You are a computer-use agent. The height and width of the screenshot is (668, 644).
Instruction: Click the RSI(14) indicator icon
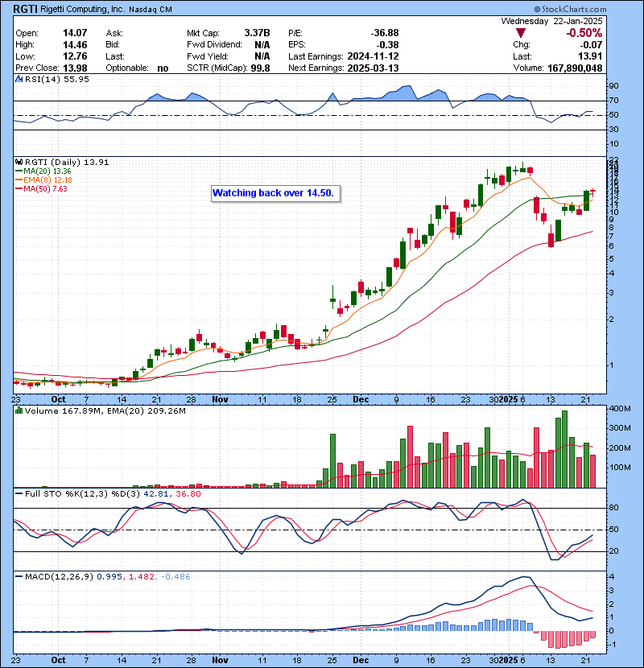point(19,79)
